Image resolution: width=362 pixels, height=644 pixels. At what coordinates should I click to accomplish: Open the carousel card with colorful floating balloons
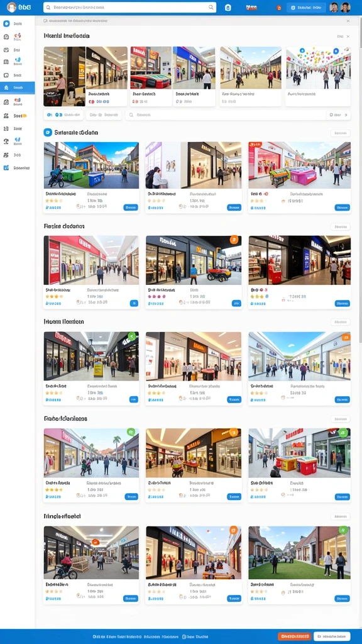(x=318, y=76)
